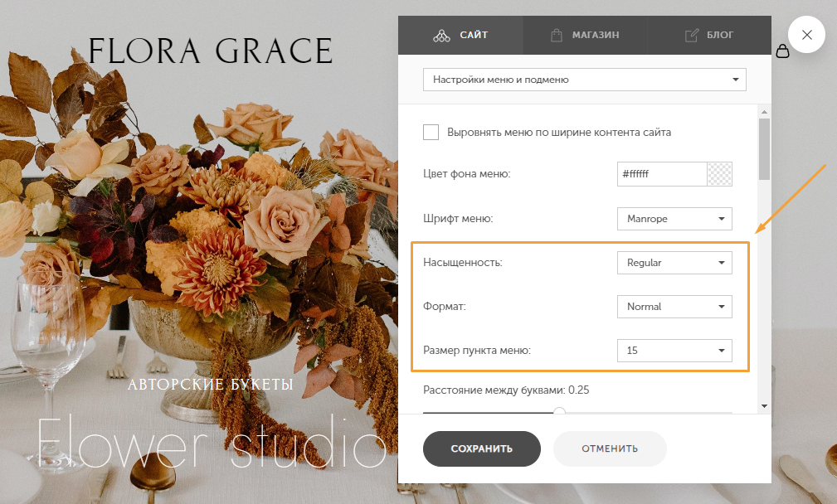Click the Отменить button
837x504 pixels.
(x=610, y=448)
